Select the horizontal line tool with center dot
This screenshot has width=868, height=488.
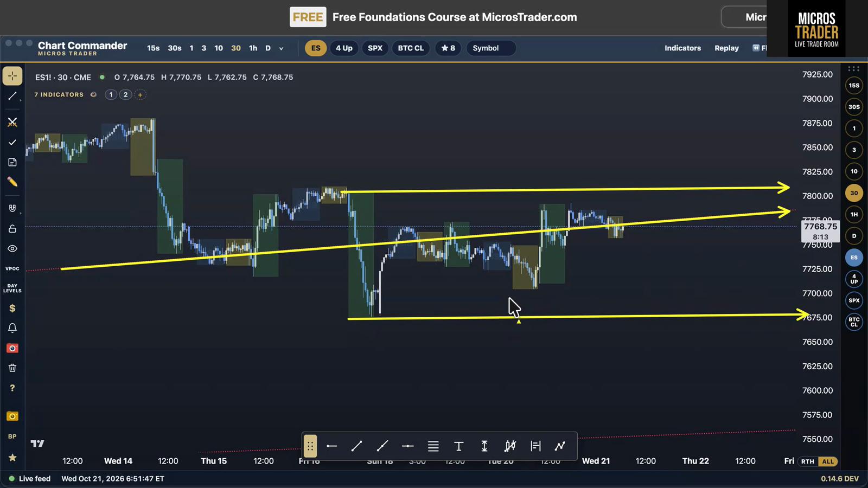(x=408, y=446)
